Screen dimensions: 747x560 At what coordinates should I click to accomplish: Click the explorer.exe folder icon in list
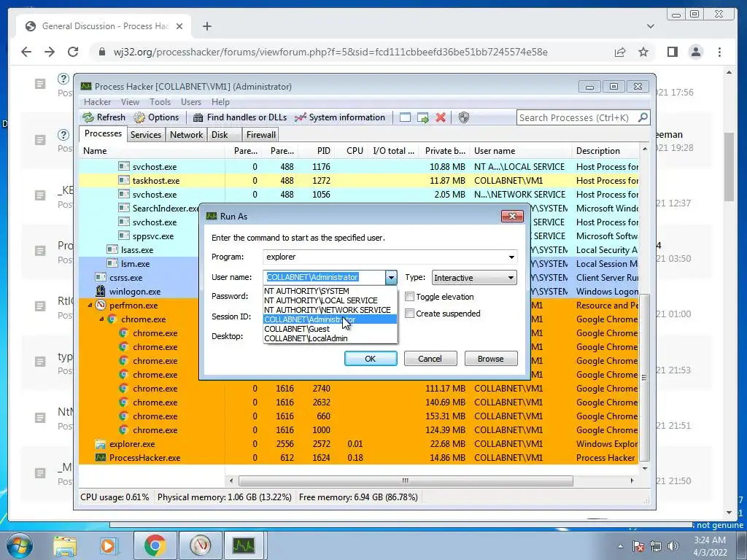pyautogui.click(x=101, y=444)
